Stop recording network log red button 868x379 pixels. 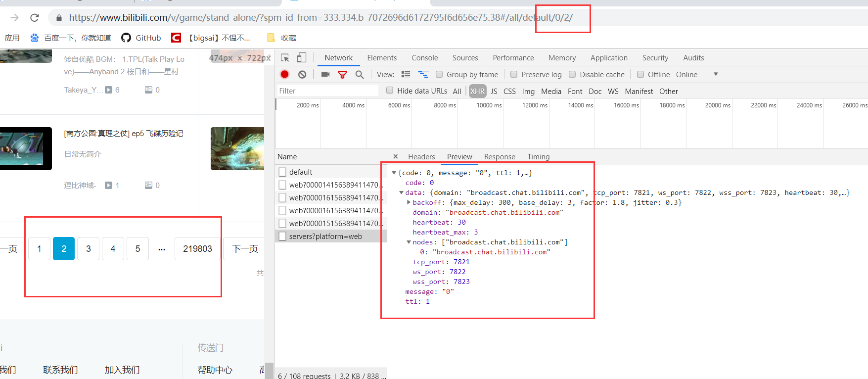click(x=284, y=74)
